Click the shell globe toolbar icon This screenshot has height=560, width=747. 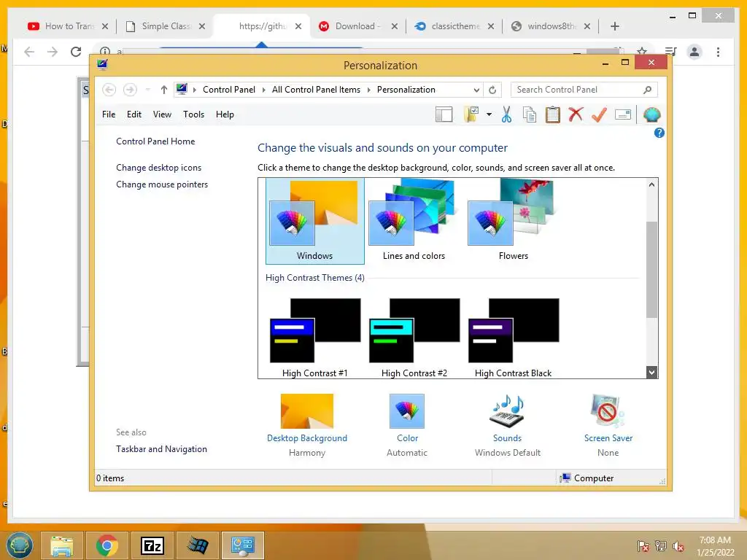(651, 114)
